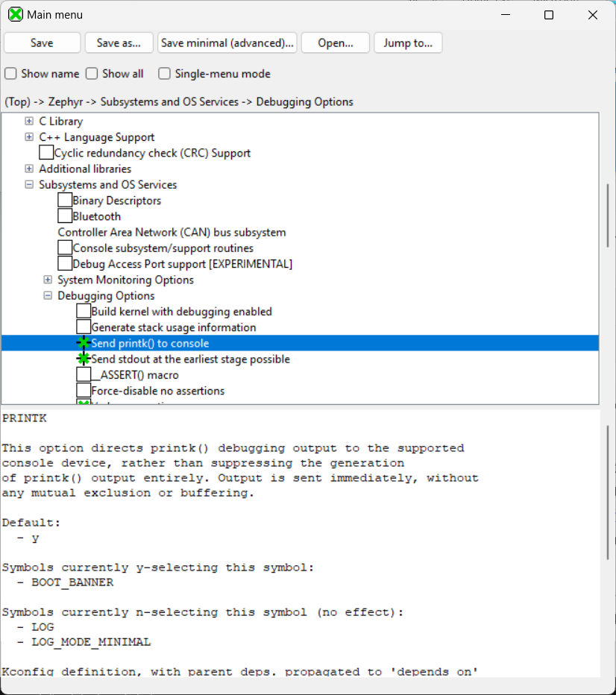Collapse the Debugging Options node

tap(47, 295)
